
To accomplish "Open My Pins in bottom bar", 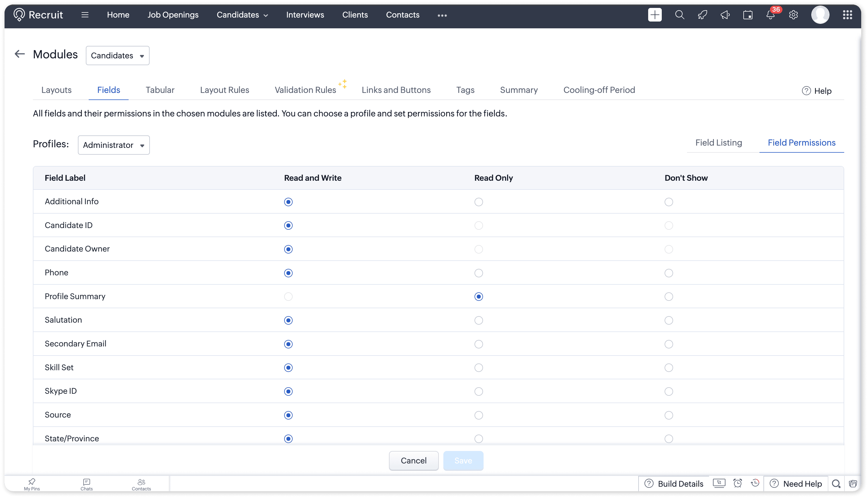I will 32,484.
